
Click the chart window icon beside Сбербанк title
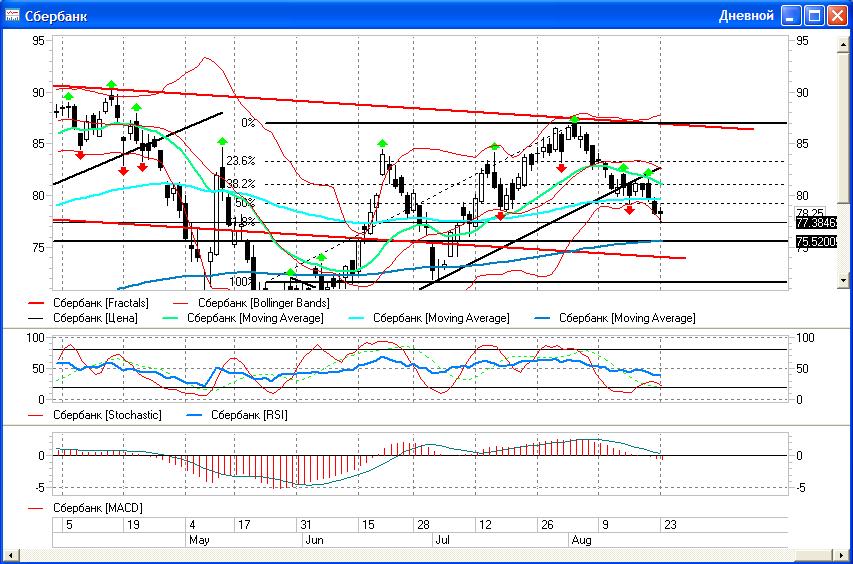coord(12,15)
